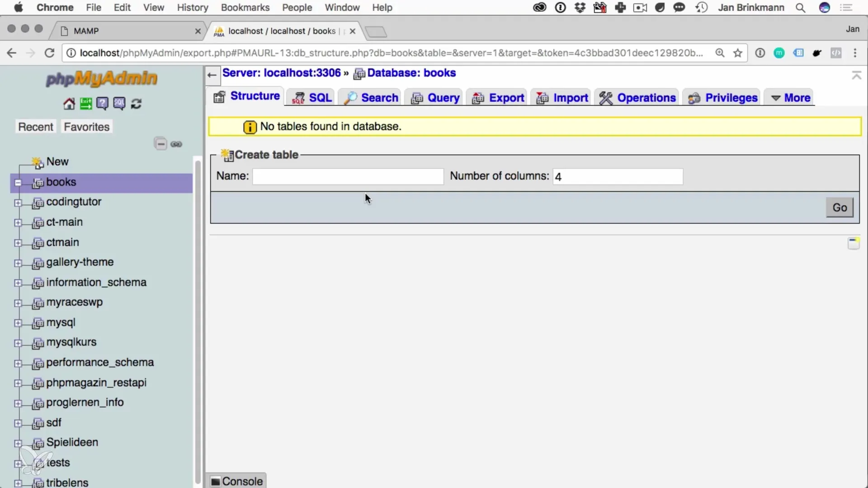Expand information_schema database node

point(18,283)
